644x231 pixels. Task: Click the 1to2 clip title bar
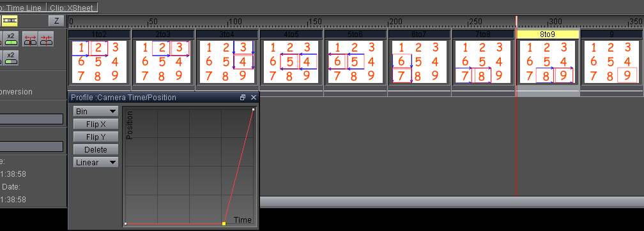click(x=99, y=34)
